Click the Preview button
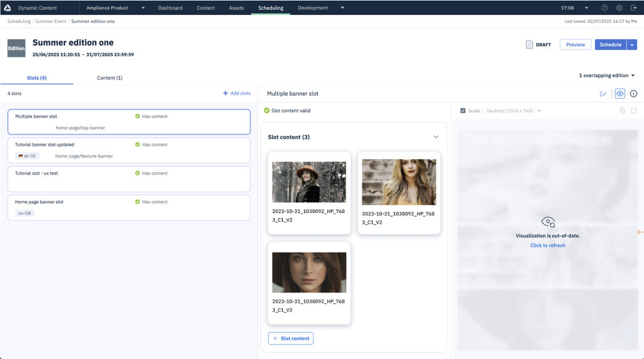The image size is (644, 359). [x=575, y=45]
